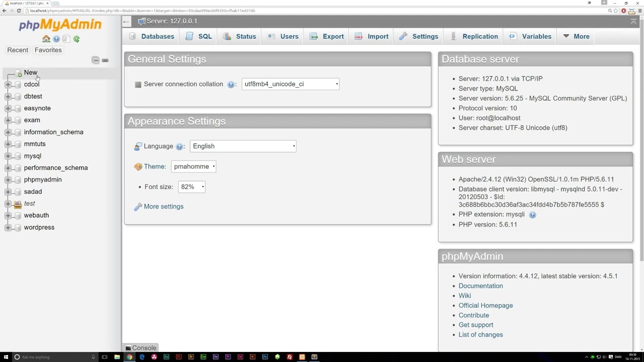Collapse all tree nodes using minus icon

pos(96,60)
